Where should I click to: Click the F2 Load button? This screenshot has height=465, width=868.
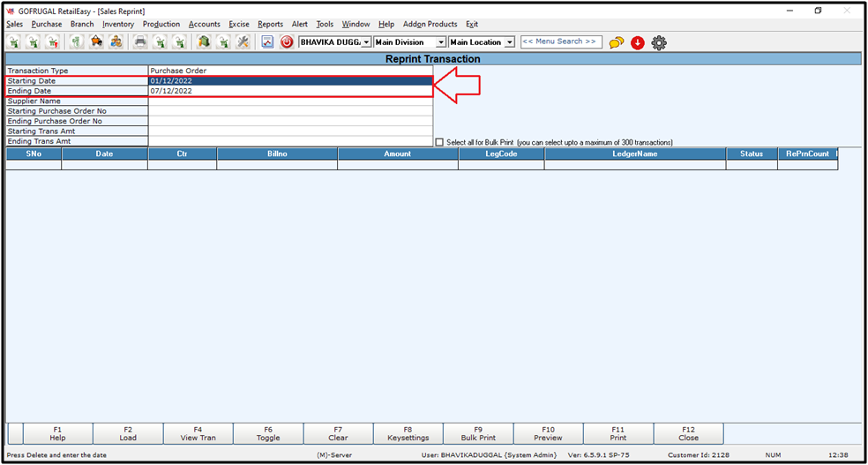click(128, 433)
